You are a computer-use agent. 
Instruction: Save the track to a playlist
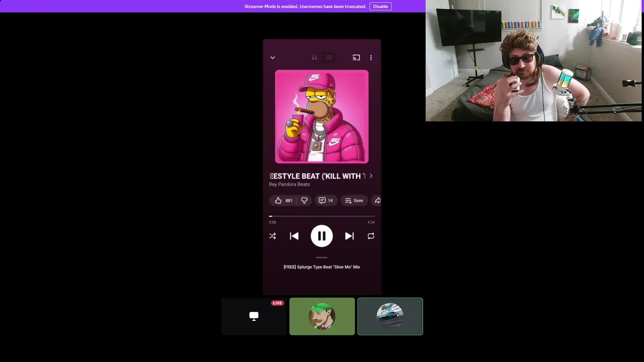pos(354,201)
